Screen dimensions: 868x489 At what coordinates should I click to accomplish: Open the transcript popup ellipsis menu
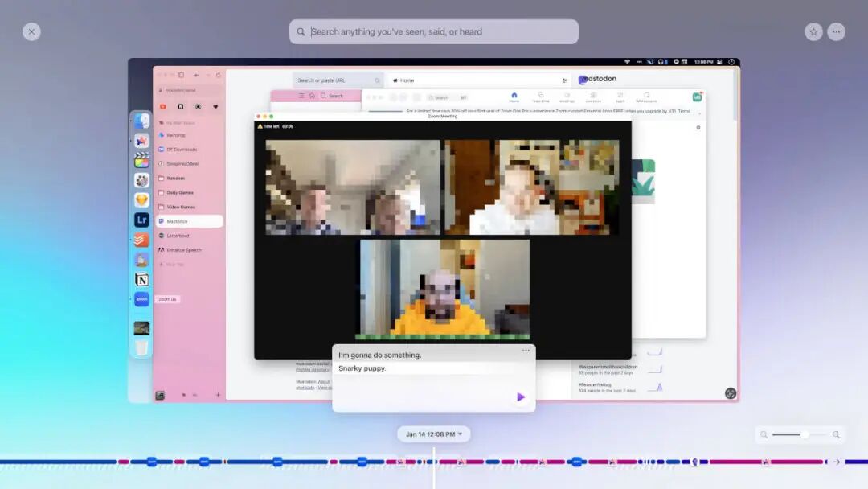(526, 350)
